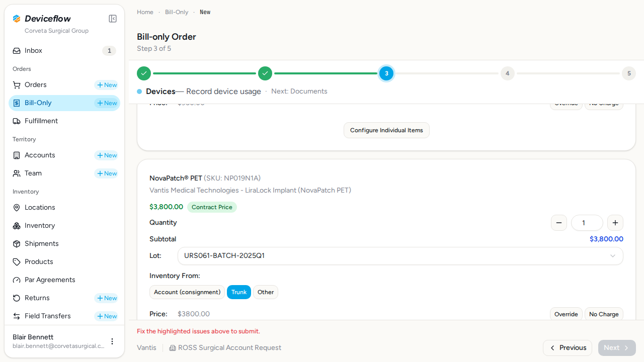Open the Lot dropdown URS061-BATCH-2025Q1

(400, 256)
